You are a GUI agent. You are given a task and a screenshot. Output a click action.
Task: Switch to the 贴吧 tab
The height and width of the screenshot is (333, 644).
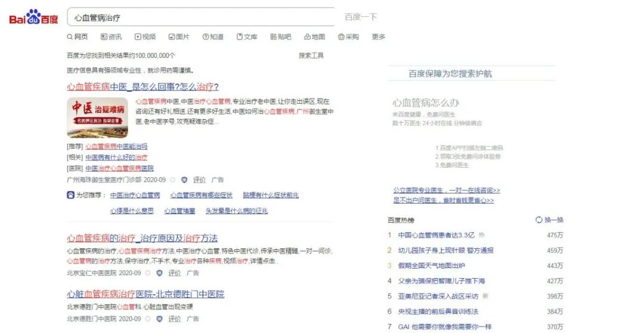(x=280, y=36)
